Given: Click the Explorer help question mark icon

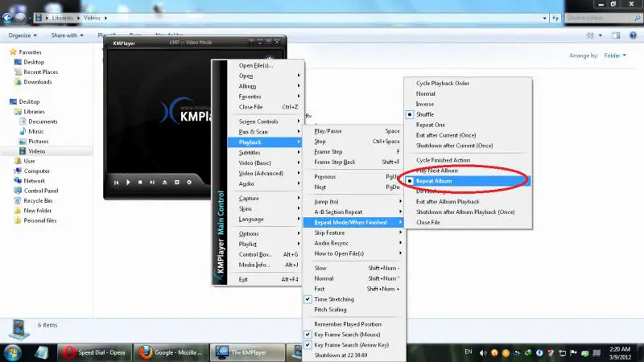Looking at the screenshot, I should (633, 35).
